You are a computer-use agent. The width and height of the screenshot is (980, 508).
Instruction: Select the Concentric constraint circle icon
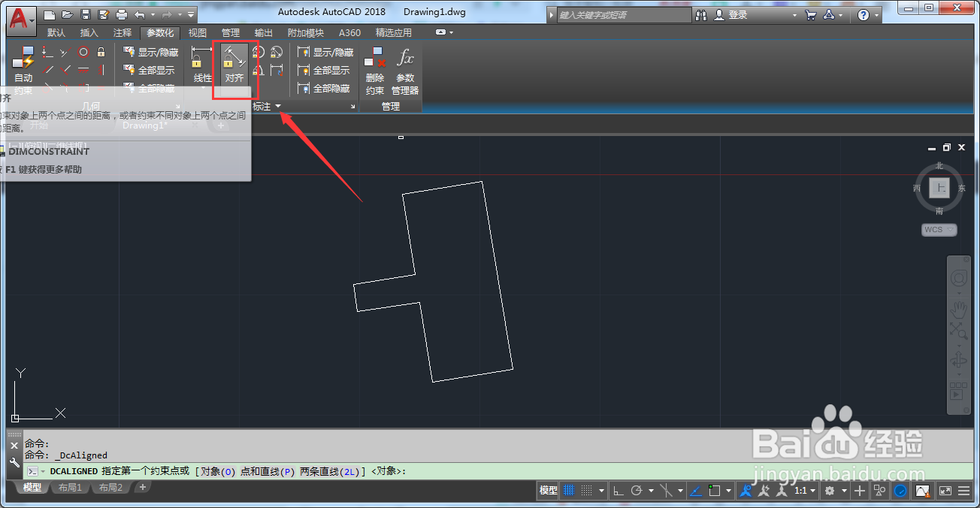coord(83,53)
